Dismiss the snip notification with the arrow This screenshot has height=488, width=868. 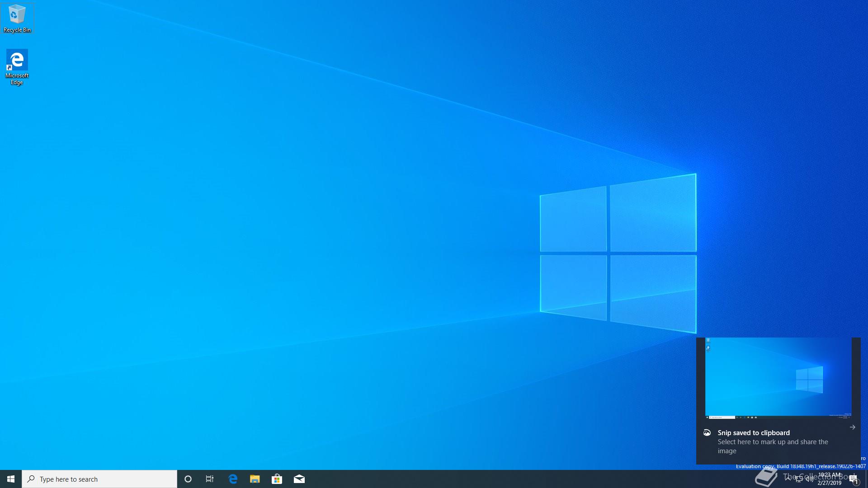pos(852,427)
